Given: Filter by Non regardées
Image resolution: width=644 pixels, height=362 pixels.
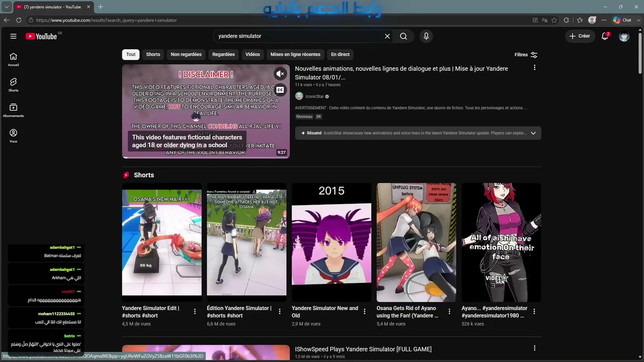Looking at the screenshot, I should click(x=186, y=54).
